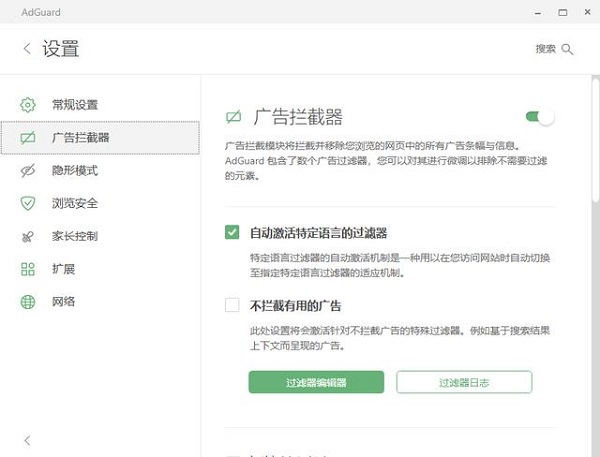The image size is (600, 457).
Task: Click the crossed-eye icon for 隐形模式
Action: tap(28, 171)
